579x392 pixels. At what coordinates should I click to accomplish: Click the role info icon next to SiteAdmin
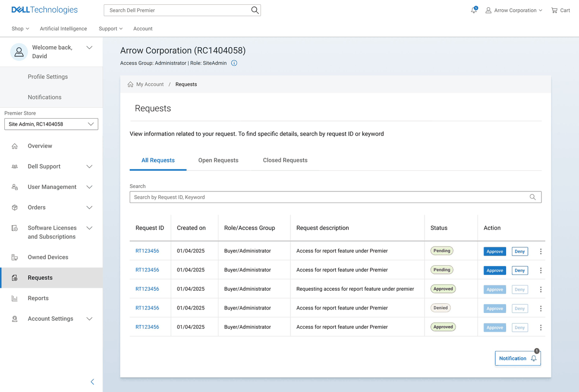pos(234,63)
